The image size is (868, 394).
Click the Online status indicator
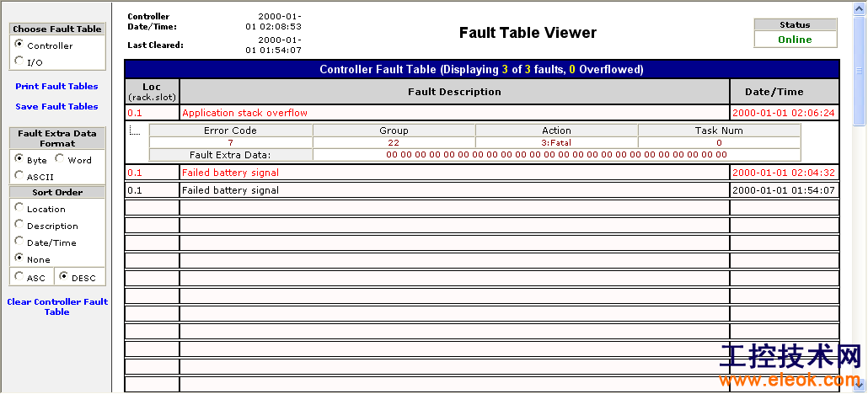coord(795,40)
